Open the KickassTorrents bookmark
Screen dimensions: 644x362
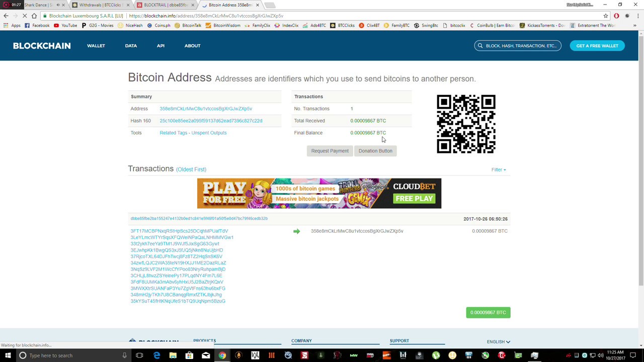point(542,26)
